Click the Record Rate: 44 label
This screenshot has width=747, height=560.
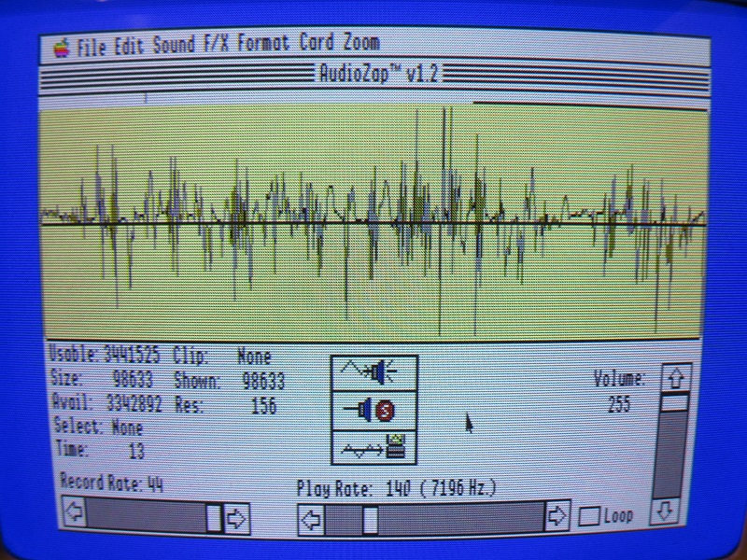click(111, 483)
